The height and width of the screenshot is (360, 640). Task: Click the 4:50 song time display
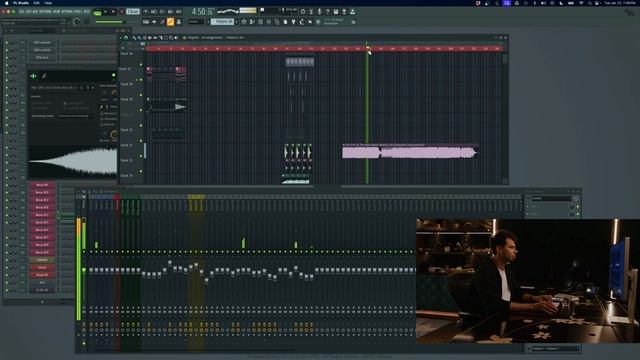pyautogui.click(x=199, y=11)
